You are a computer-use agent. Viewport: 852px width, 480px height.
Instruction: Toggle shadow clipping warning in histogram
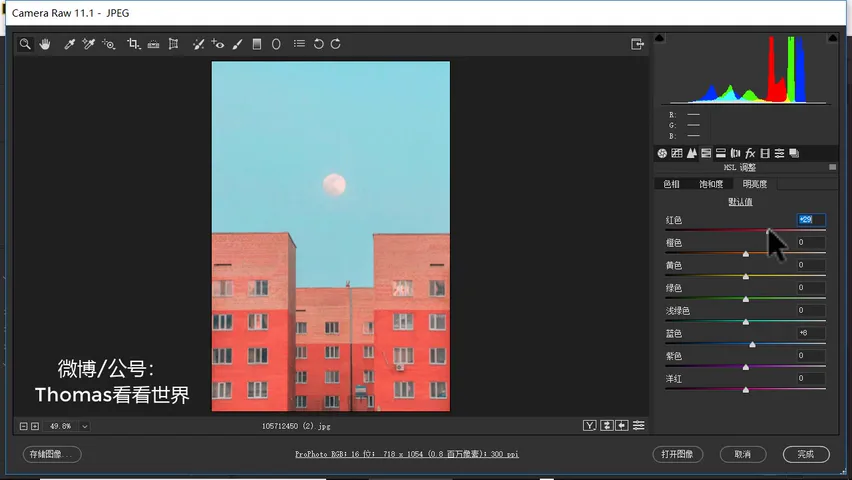pos(660,38)
